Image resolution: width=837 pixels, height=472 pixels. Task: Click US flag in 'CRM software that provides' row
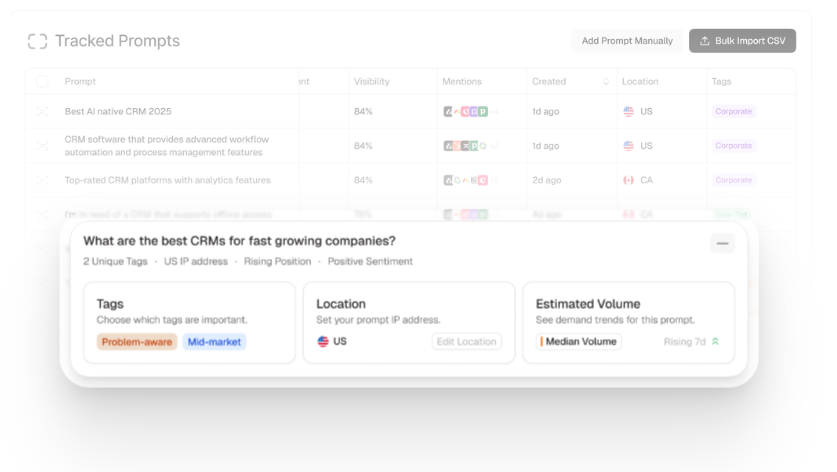pyautogui.click(x=628, y=145)
